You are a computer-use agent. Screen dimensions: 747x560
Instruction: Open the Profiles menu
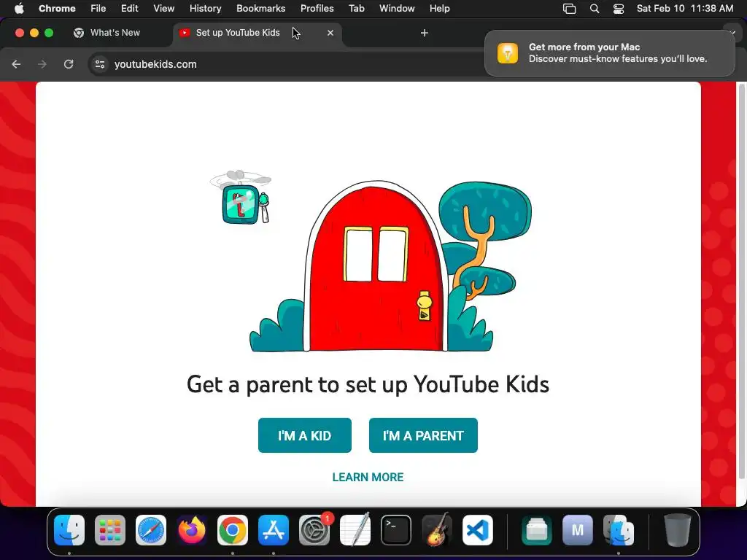click(317, 8)
